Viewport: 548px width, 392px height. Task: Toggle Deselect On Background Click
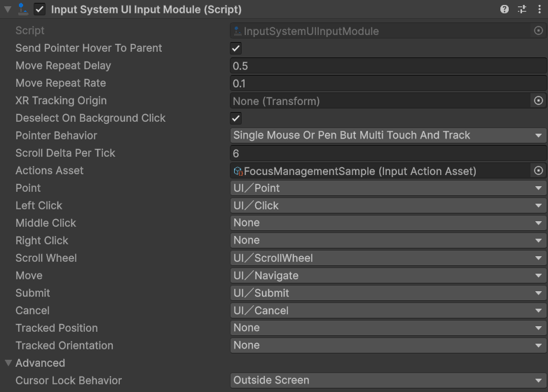[x=236, y=118]
